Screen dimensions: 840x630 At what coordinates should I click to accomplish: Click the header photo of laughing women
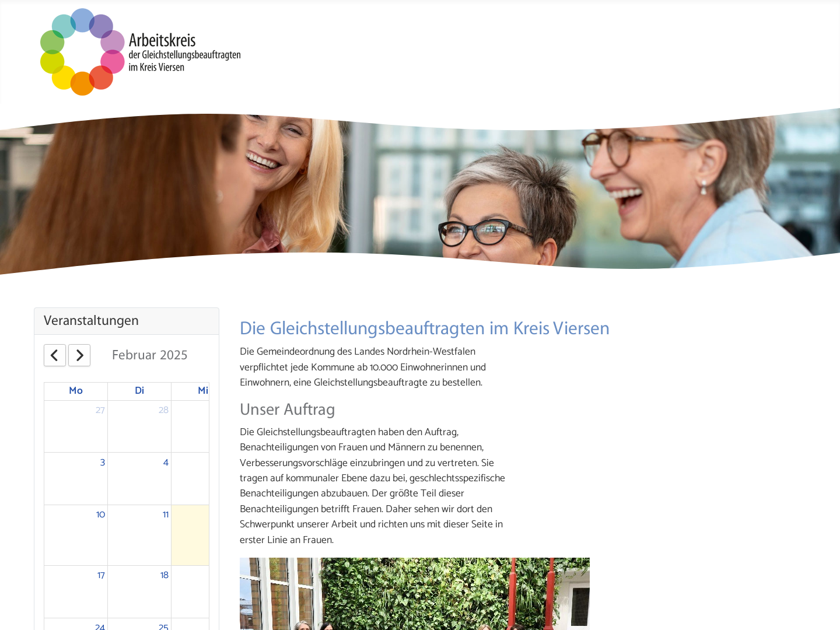(420, 191)
